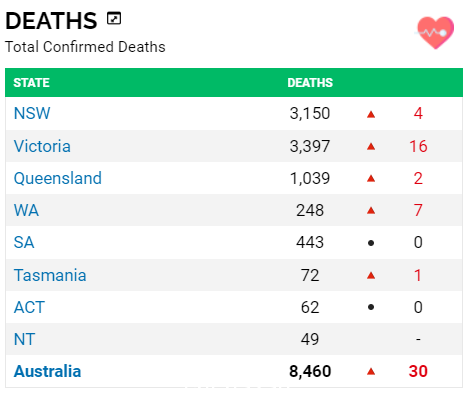
Task: Open the expand icon beside DEATHS title
Action: click(114, 18)
